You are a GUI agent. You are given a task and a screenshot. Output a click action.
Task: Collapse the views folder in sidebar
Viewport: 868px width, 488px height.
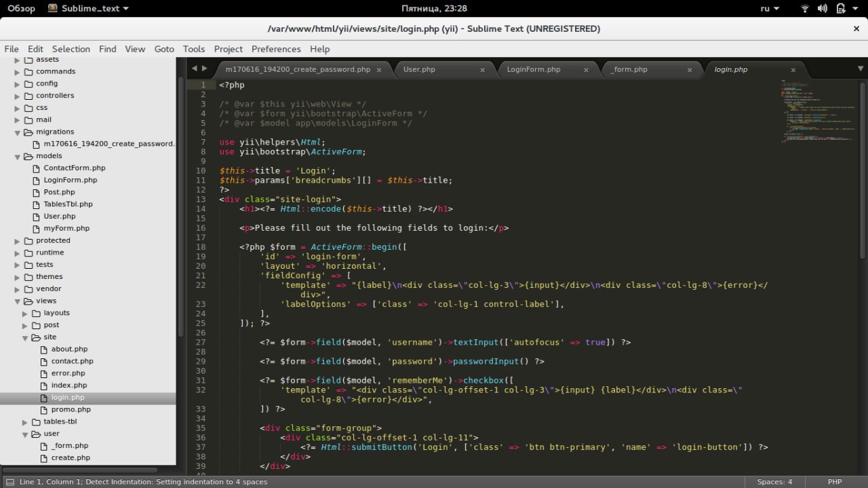tap(18, 301)
